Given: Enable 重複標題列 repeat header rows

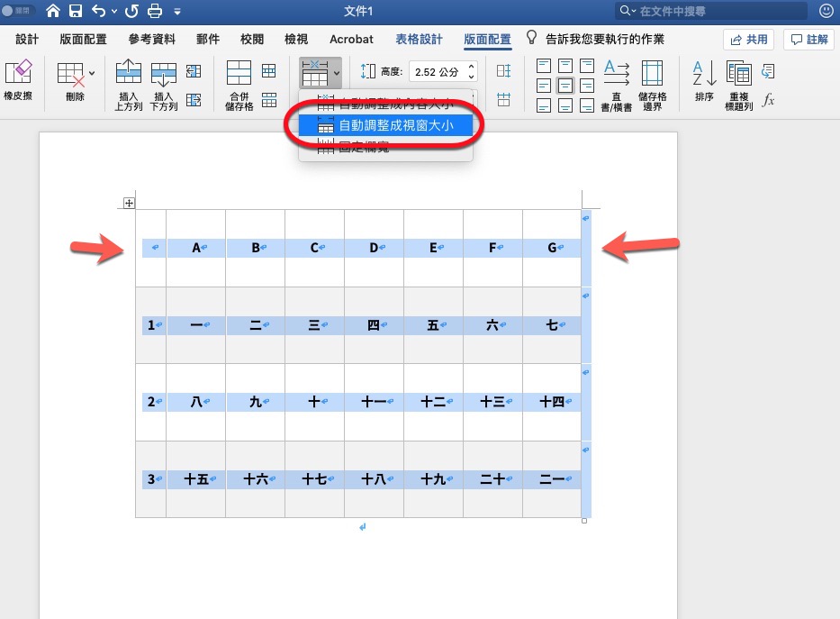Looking at the screenshot, I should [738, 81].
